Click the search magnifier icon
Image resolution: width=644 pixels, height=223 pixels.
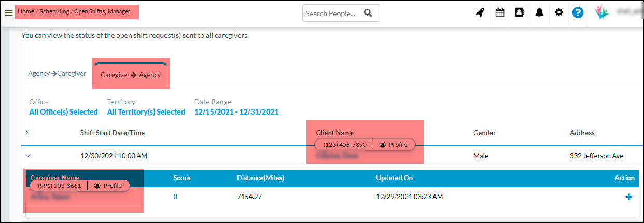(368, 13)
